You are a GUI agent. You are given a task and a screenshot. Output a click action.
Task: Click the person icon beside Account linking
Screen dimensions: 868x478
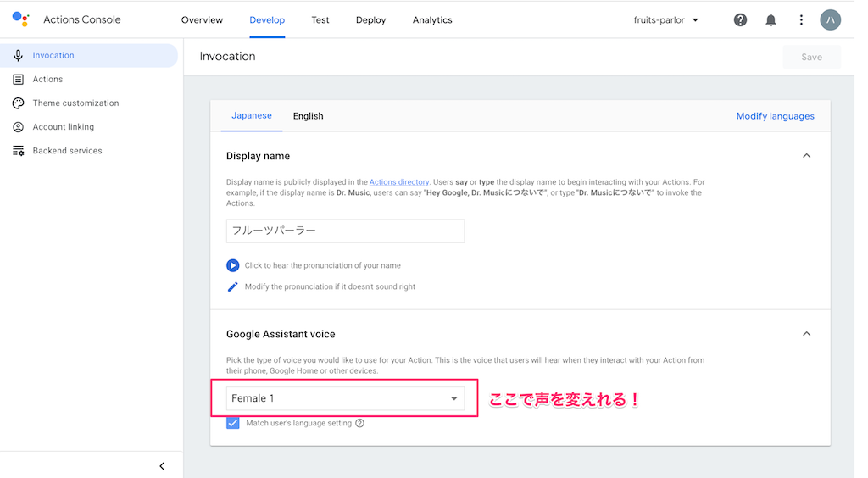(x=19, y=126)
